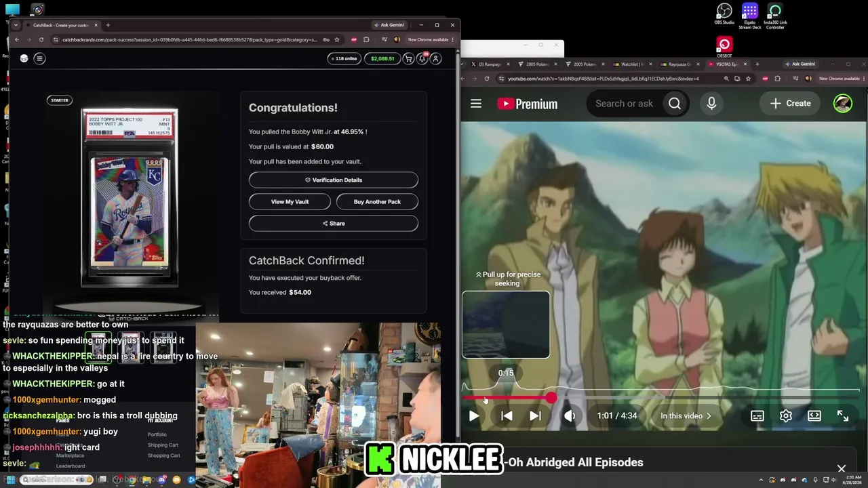Screen dimensions: 868x488
Task: Click Buy Another Pack
Action: click(x=377, y=201)
